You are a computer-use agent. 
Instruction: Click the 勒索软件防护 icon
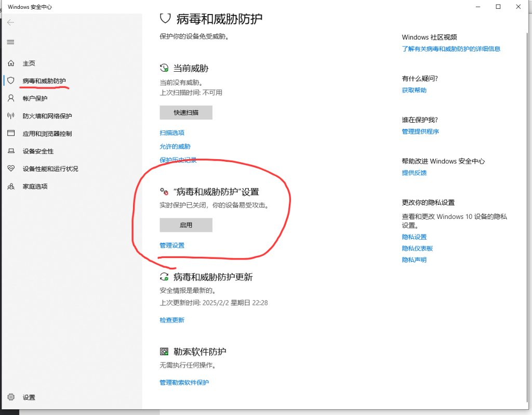pyautogui.click(x=164, y=352)
